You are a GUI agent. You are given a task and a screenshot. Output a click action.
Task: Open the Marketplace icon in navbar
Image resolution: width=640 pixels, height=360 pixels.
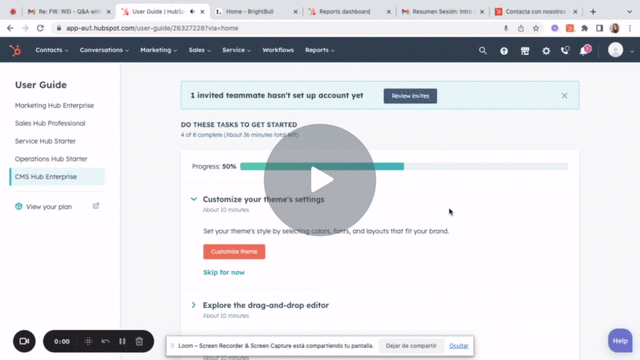click(525, 51)
